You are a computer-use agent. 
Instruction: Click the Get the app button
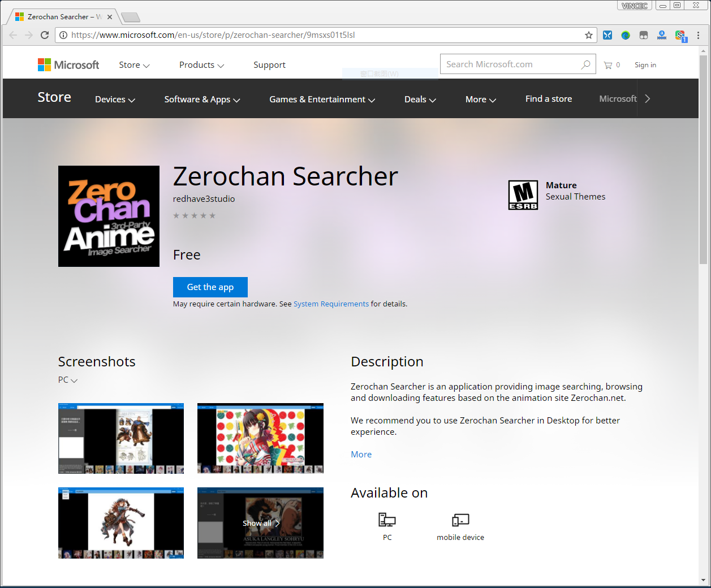point(210,287)
